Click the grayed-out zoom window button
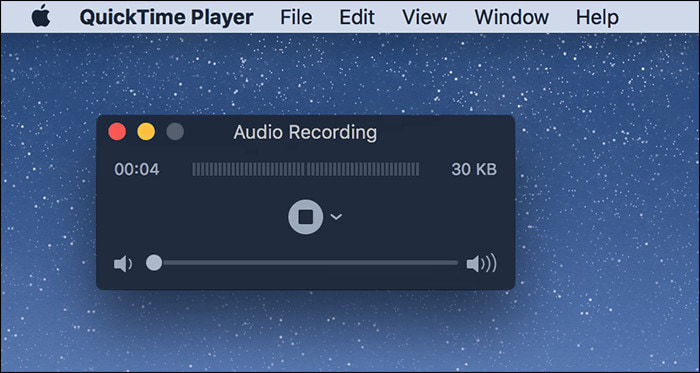Image resolution: width=700 pixels, height=373 pixels. 175,132
